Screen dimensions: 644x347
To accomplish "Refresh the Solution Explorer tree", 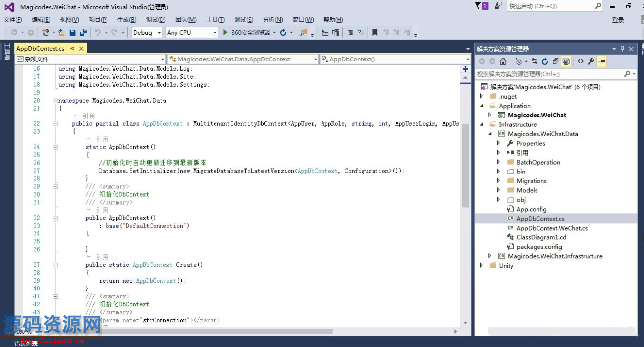I will pos(545,61).
